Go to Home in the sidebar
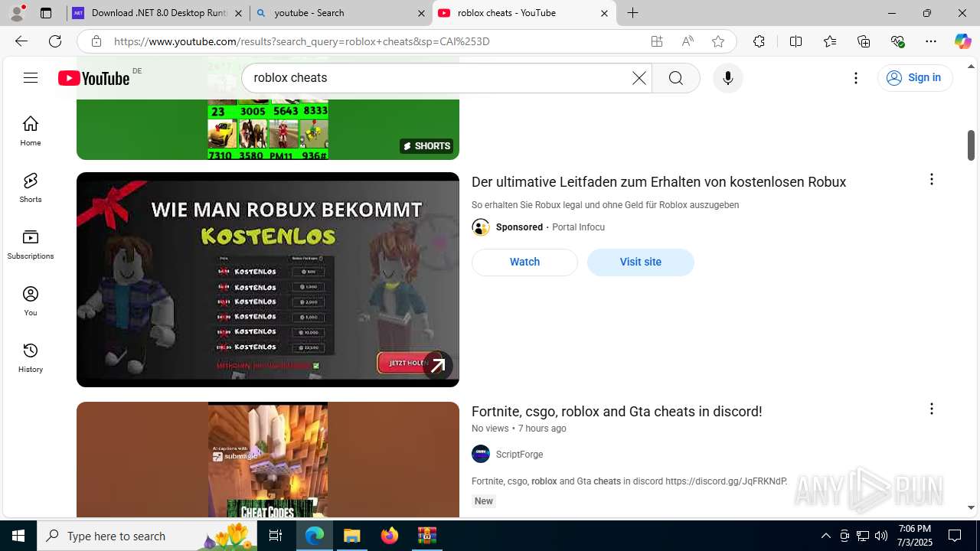980x551 pixels. point(31,131)
